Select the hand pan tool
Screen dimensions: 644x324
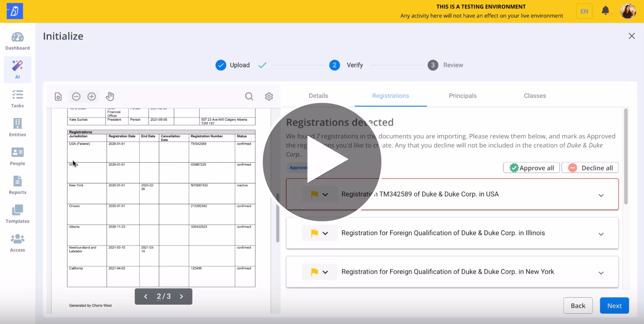pos(110,96)
